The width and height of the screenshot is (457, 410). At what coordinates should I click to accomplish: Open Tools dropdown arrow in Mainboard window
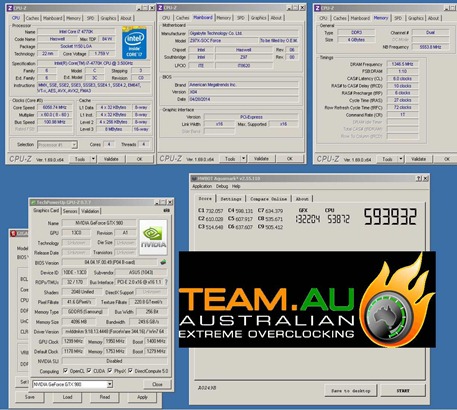click(244, 159)
